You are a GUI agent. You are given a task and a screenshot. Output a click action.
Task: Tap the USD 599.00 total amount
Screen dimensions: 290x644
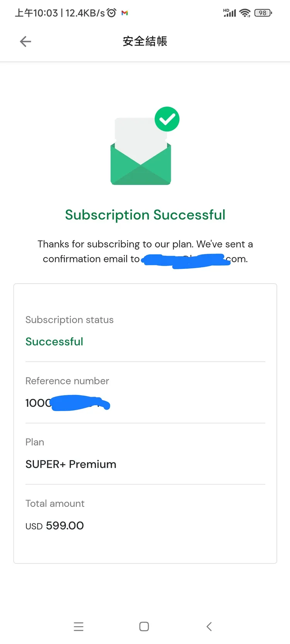point(55,526)
